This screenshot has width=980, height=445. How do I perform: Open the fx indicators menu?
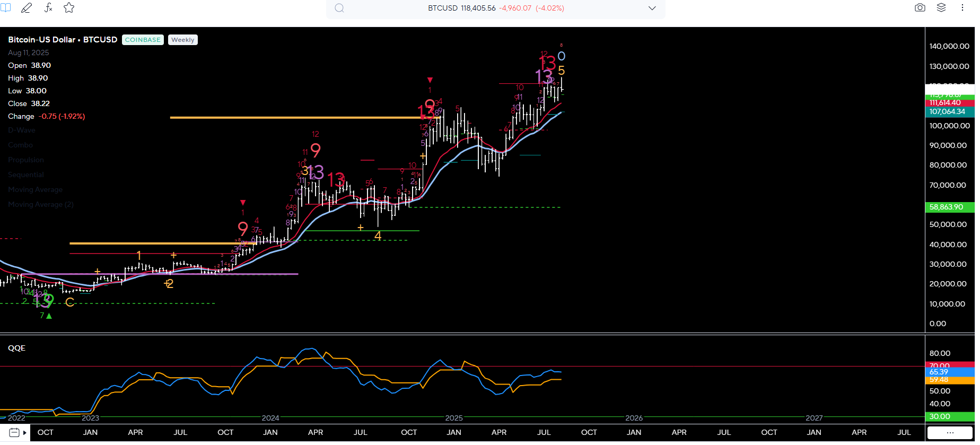coord(48,8)
